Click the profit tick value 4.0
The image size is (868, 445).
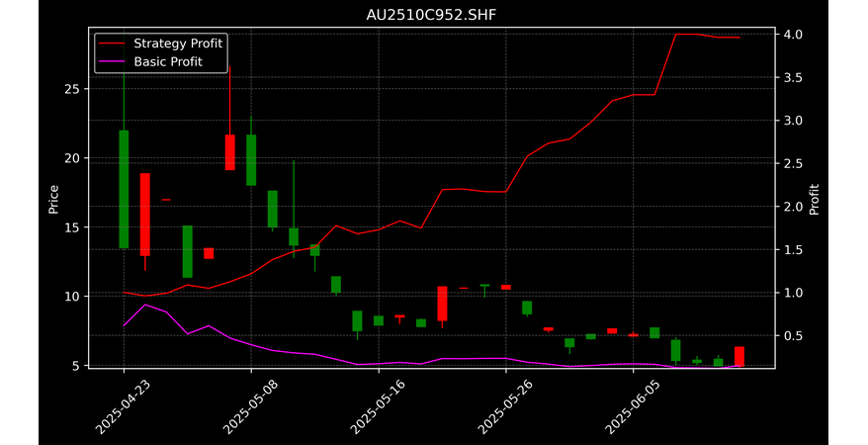[x=792, y=35]
